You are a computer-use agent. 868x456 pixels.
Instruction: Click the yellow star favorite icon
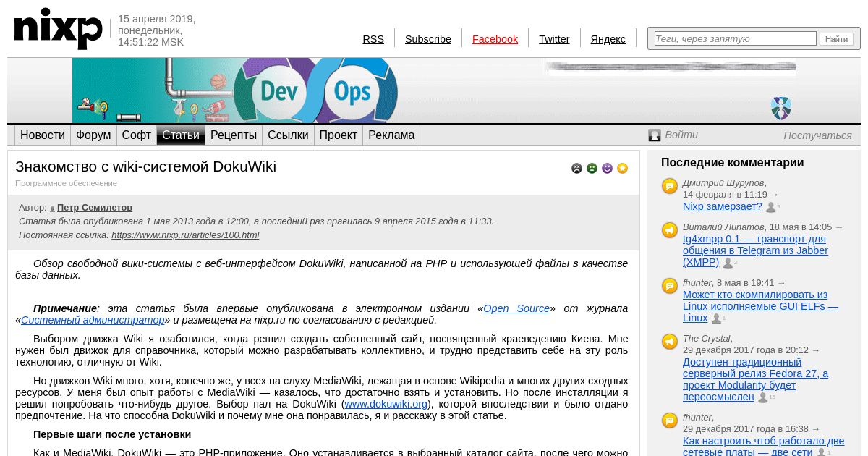tap(622, 169)
